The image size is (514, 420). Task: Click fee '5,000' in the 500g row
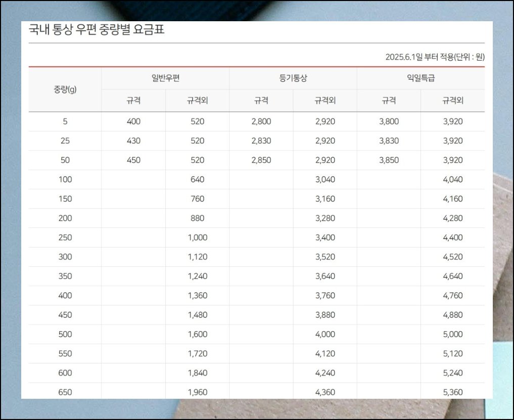point(453,334)
